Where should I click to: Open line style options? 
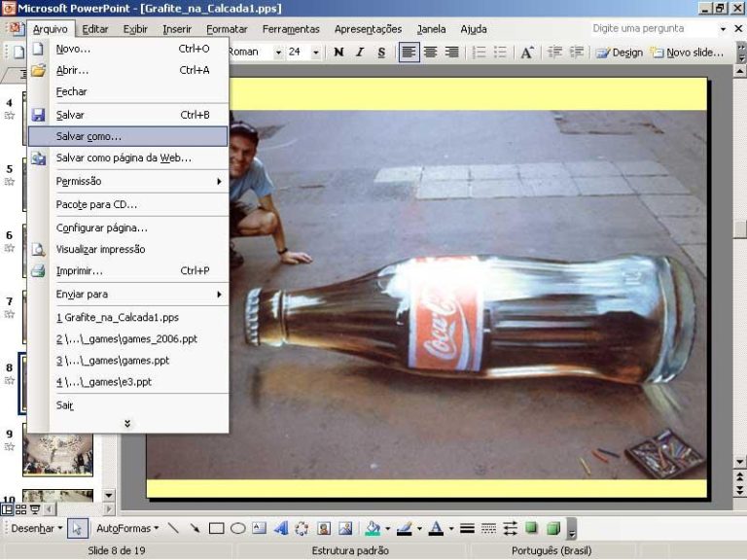[x=467, y=529]
